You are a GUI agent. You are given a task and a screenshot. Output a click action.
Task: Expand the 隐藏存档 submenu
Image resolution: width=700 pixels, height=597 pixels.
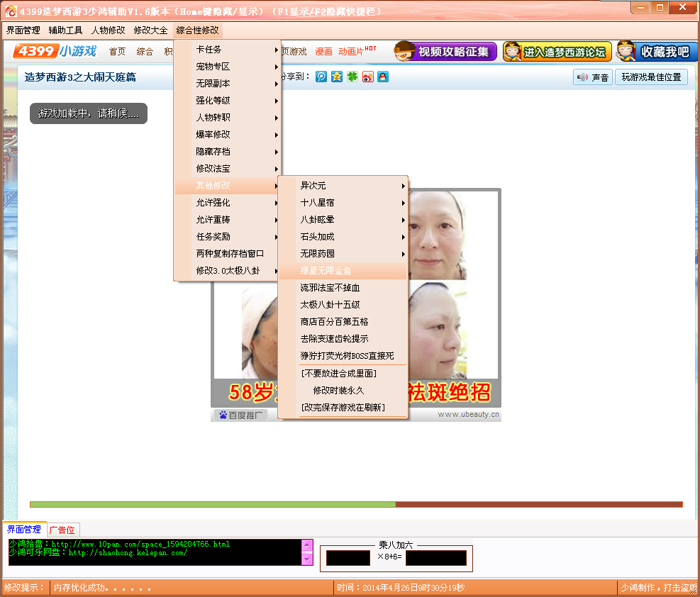pos(227,151)
